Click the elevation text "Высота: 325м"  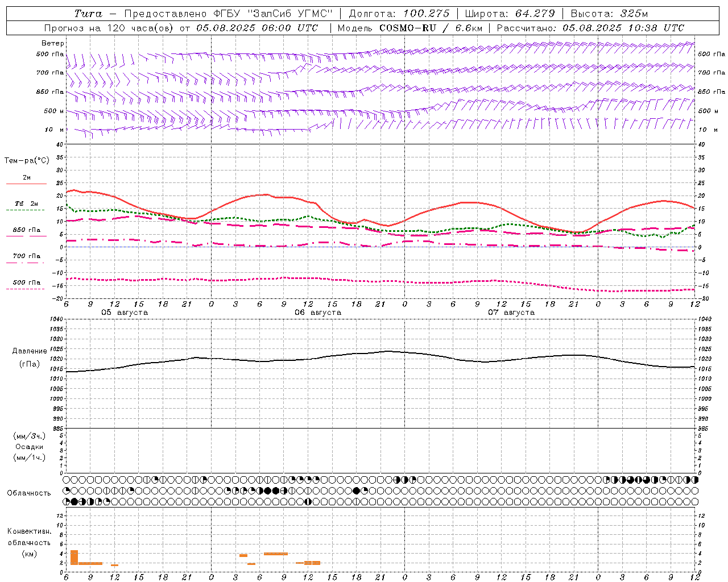(609, 14)
